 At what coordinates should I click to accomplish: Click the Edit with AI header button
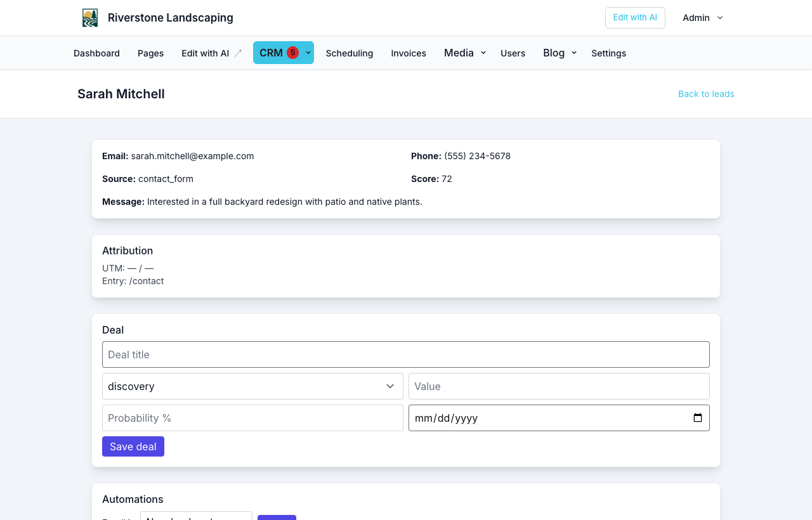coord(635,18)
